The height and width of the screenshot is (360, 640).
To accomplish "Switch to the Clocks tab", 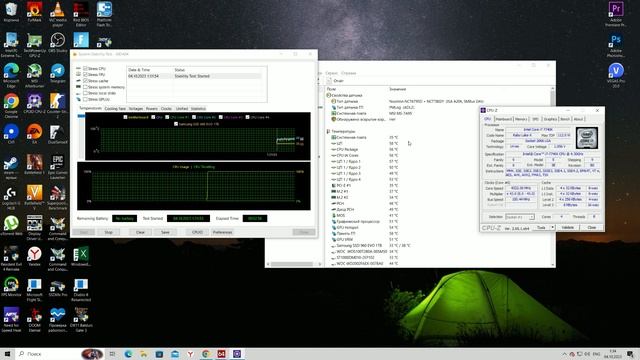I will point(166,109).
